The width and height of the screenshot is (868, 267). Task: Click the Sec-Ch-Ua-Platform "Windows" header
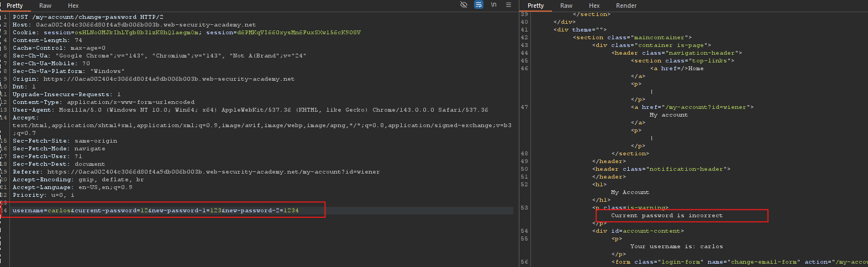(x=69, y=71)
